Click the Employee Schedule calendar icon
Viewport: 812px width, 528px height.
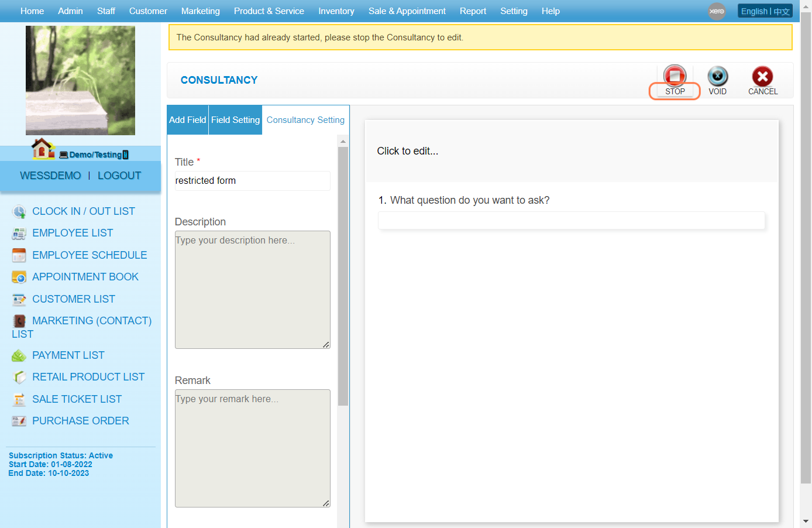pos(19,255)
